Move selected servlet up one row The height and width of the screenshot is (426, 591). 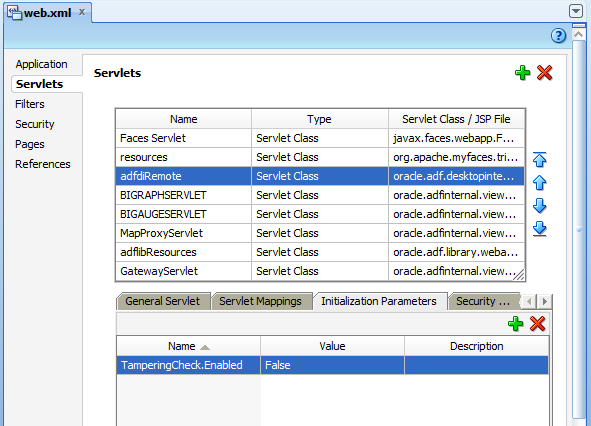539,183
